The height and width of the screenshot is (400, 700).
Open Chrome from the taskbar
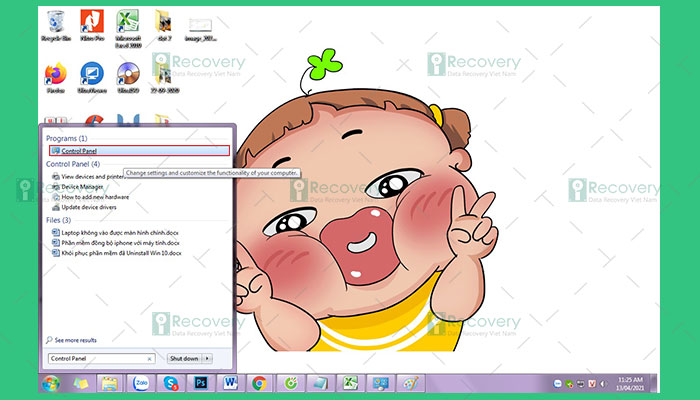[x=259, y=383]
